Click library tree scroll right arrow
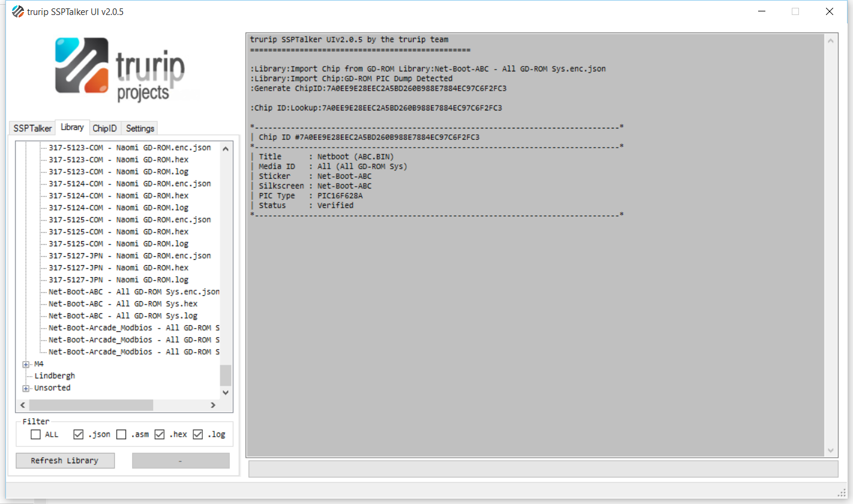The height and width of the screenshot is (504, 853). [212, 406]
